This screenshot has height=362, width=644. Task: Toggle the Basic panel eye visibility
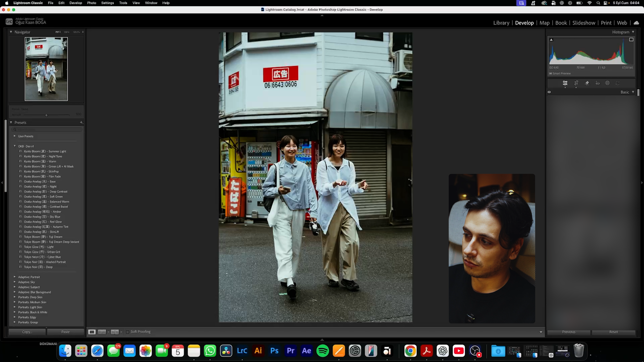pyautogui.click(x=549, y=92)
